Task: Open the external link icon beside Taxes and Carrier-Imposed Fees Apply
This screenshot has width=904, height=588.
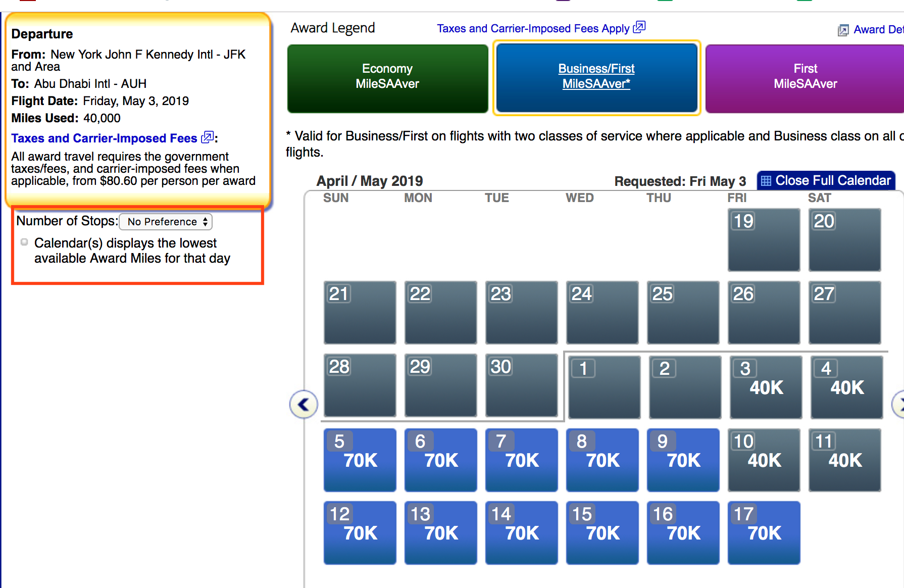Action: (x=639, y=27)
